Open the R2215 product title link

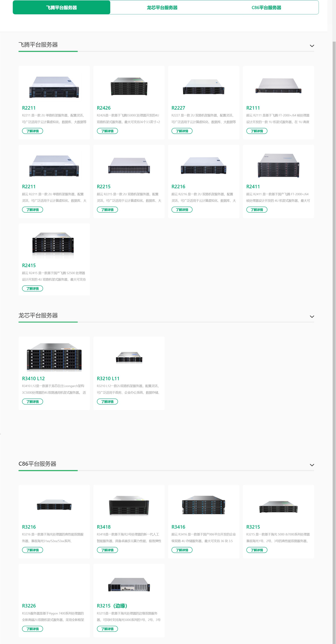click(x=104, y=187)
